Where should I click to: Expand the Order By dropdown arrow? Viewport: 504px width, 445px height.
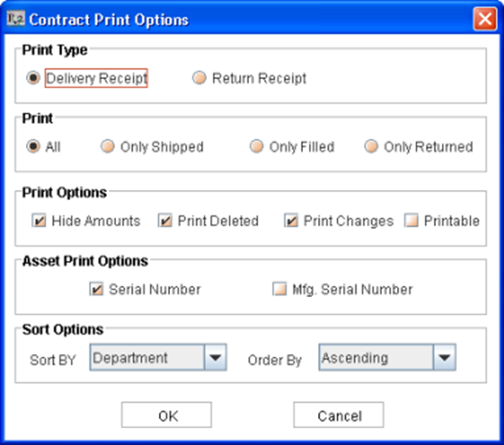point(444,358)
